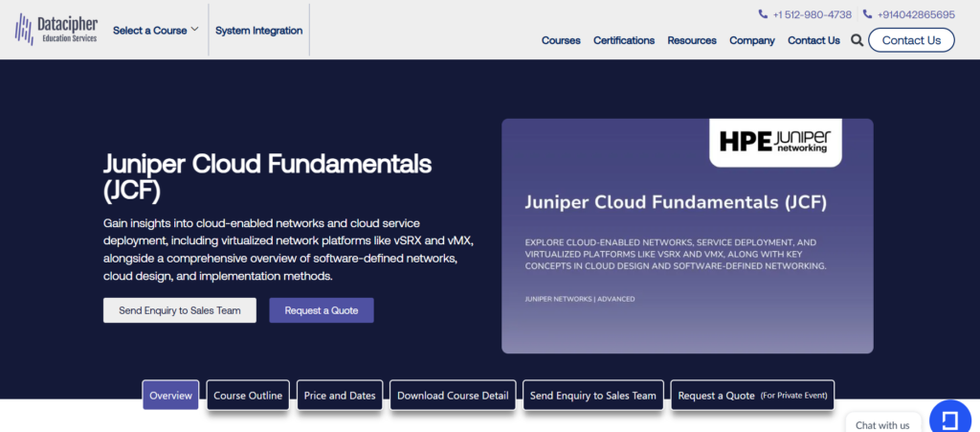Open the Datacipher logo home link

click(x=56, y=30)
